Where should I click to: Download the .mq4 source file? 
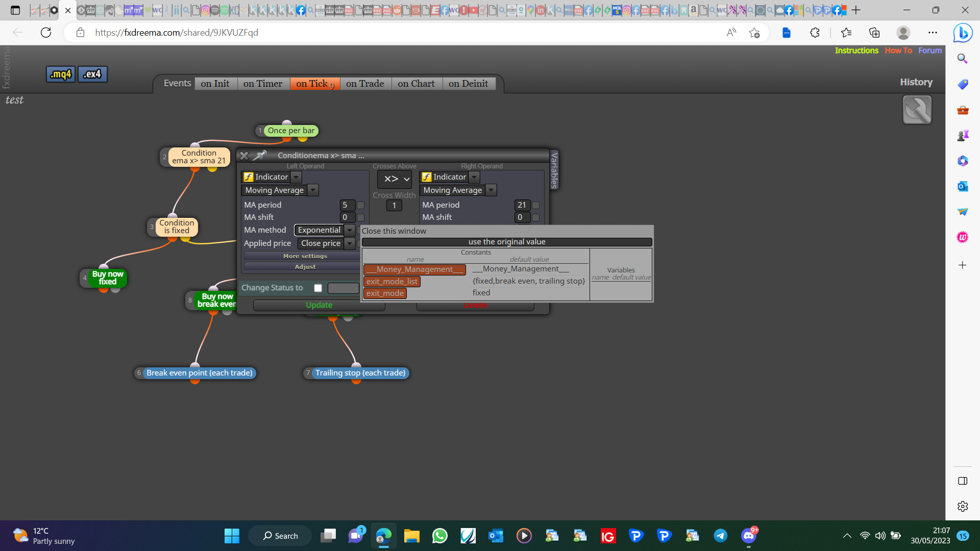pyautogui.click(x=61, y=74)
